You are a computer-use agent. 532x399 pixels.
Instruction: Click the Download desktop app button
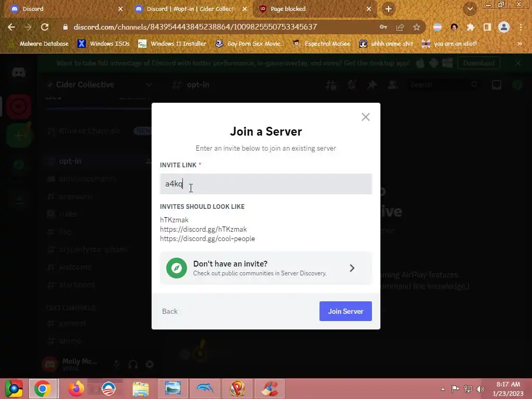478,63
